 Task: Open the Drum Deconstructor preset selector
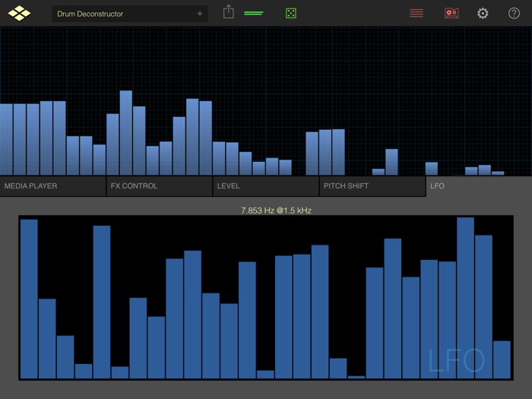(130, 14)
